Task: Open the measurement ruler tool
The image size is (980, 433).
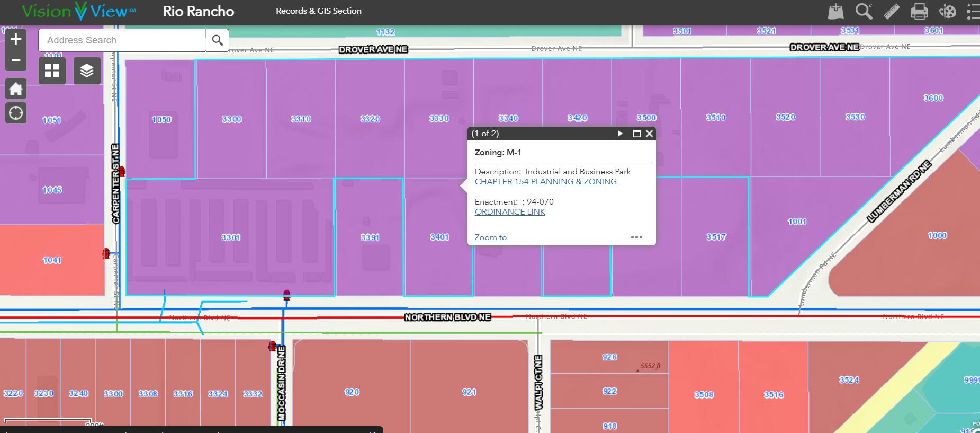Action: point(892,11)
